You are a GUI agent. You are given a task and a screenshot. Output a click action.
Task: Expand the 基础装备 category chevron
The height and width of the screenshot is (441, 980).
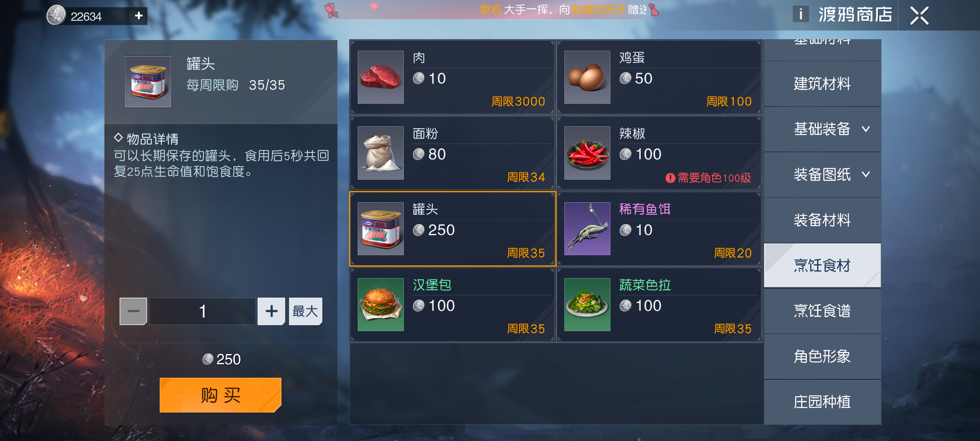pyautogui.click(x=866, y=129)
